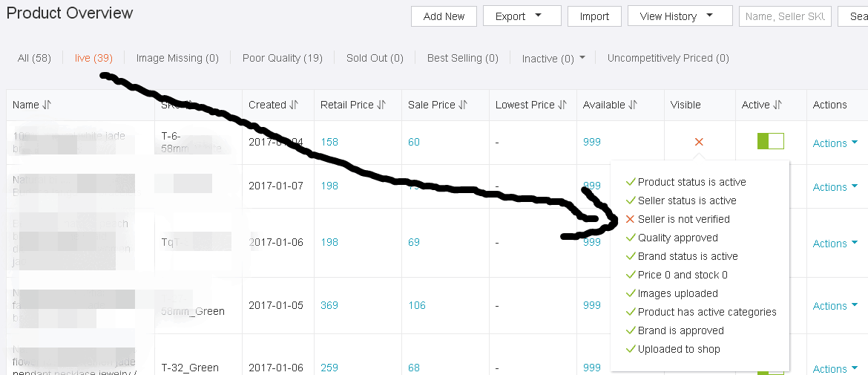
Task: Click Add New button
Action: pyautogui.click(x=444, y=16)
